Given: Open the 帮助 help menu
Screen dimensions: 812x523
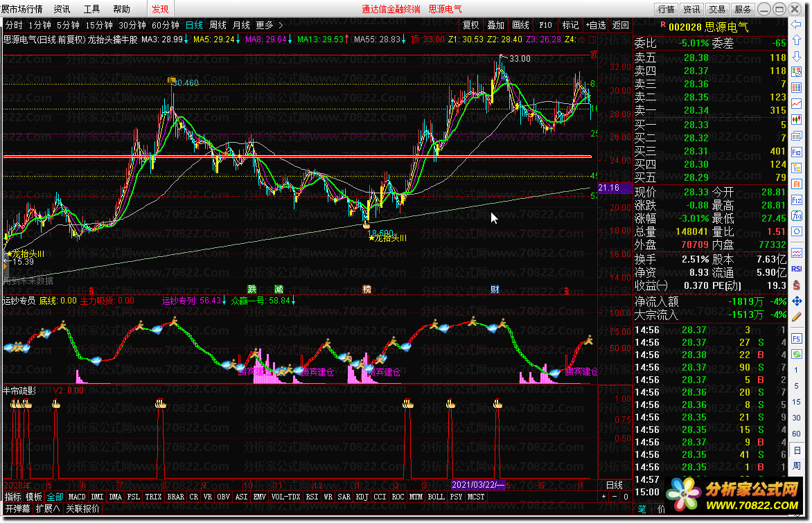Looking at the screenshot, I should pyautogui.click(x=122, y=9).
